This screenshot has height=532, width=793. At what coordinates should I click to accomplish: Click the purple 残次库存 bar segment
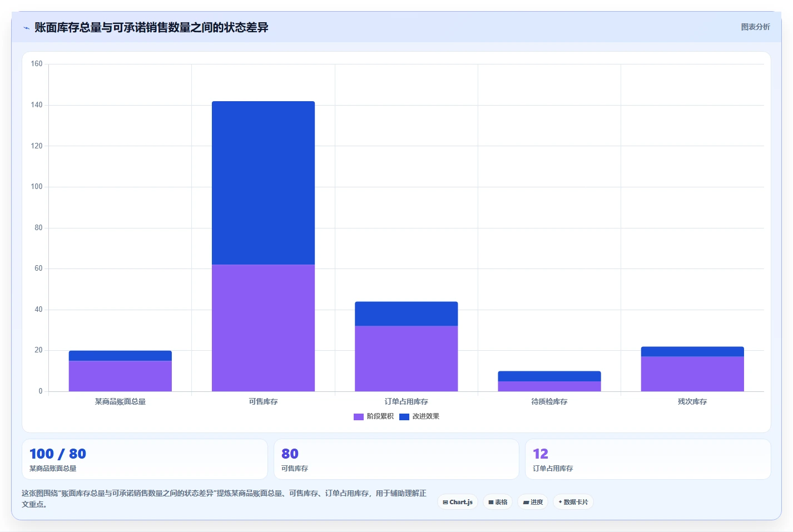pos(692,374)
